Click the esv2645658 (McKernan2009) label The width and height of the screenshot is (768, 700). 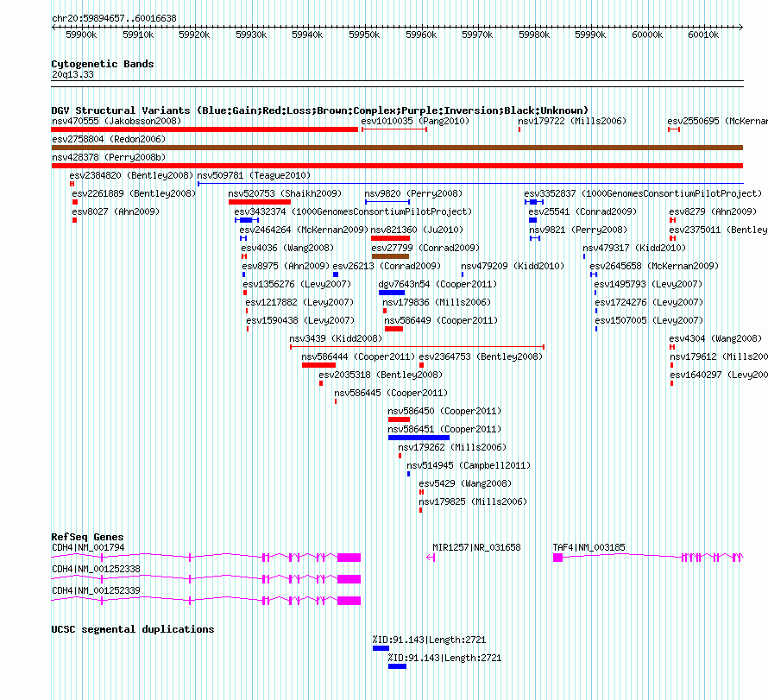pyautogui.click(x=654, y=266)
